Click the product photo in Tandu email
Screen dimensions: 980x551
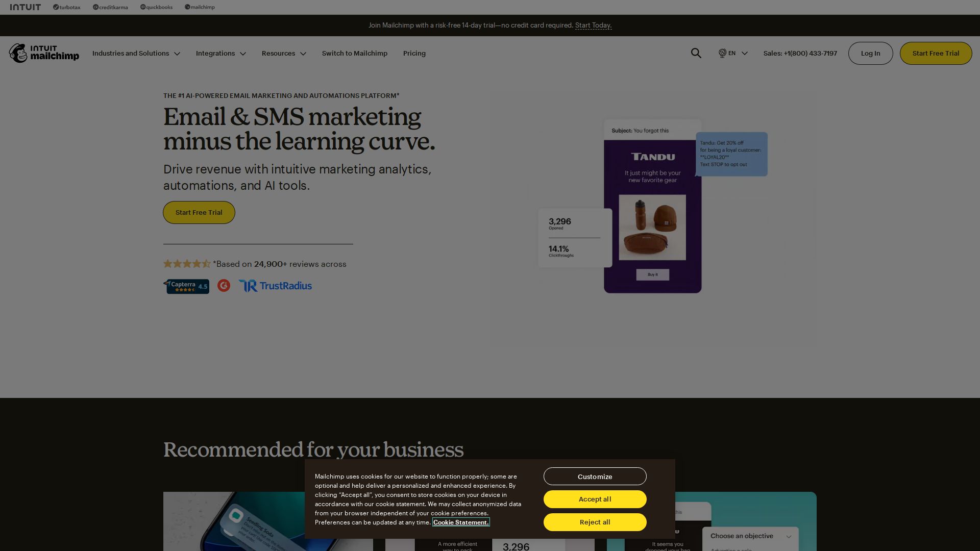[653, 227]
